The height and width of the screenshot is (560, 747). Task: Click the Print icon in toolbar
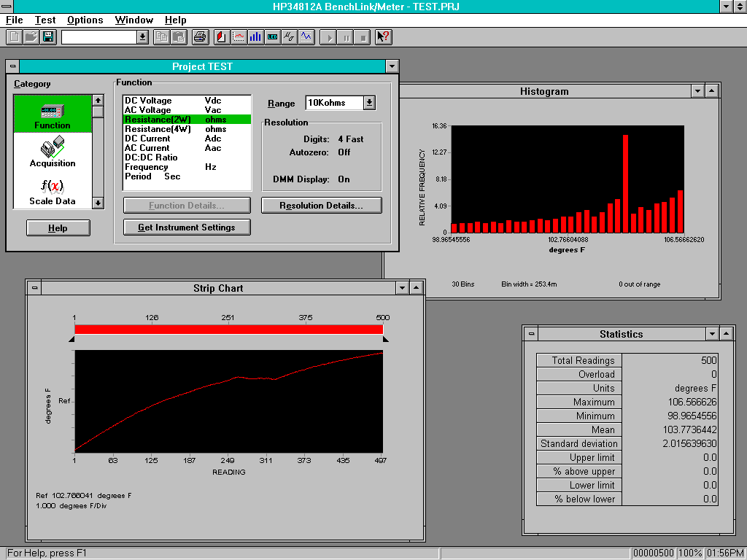click(200, 36)
